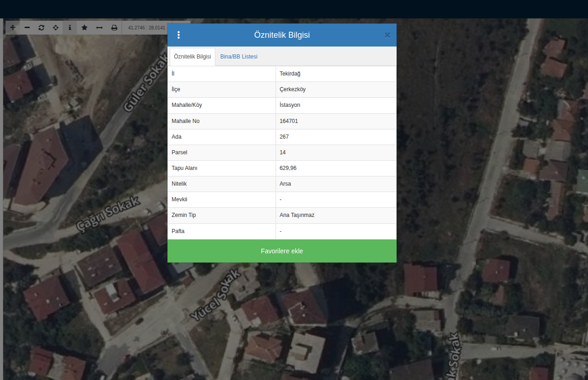588x380 pixels.
Task: Zoom out the map with the minus icon
Action: [27, 28]
